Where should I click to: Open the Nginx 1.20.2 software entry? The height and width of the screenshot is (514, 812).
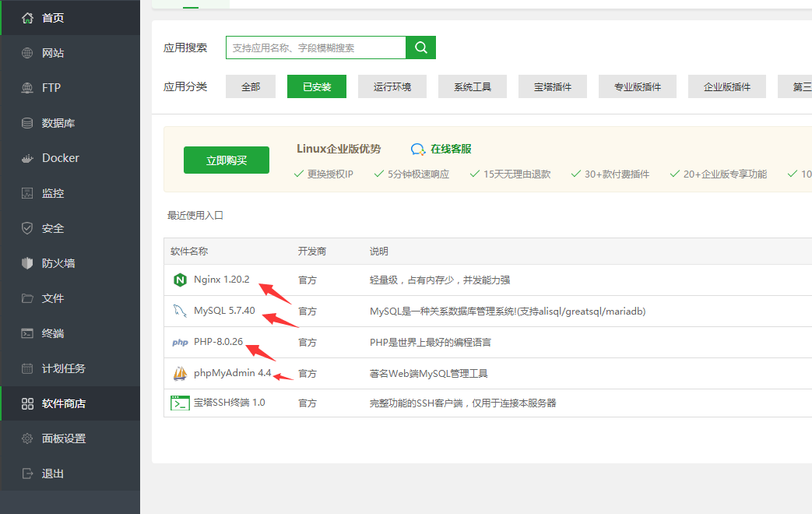click(x=221, y=280)
